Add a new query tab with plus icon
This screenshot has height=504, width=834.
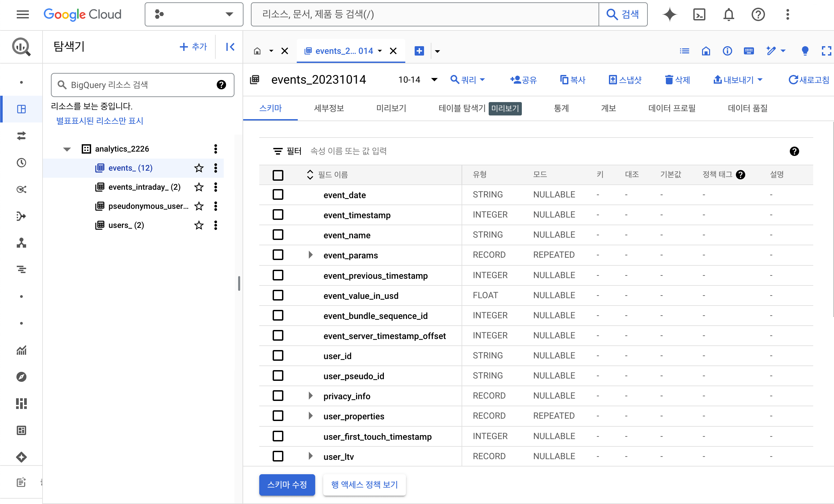pos(419,51)
